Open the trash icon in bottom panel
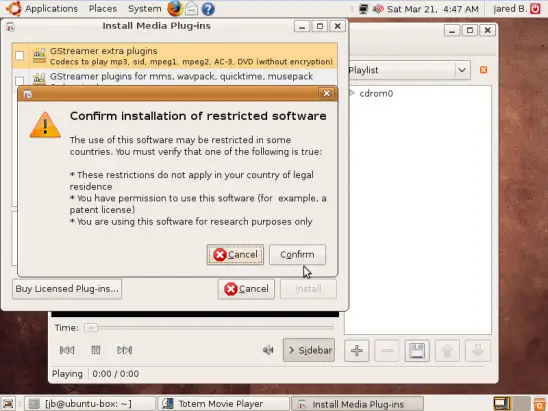 (540, 404)
